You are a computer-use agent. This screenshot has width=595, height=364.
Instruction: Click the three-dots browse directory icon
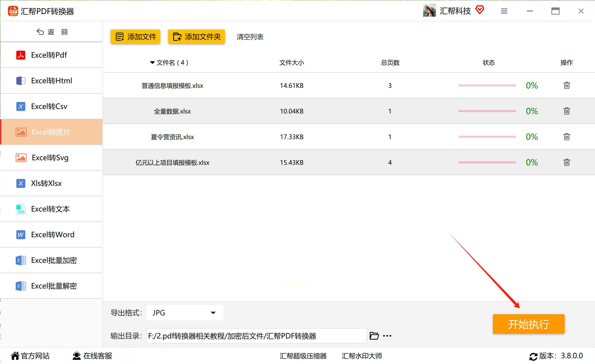click(x=387, y=336)
